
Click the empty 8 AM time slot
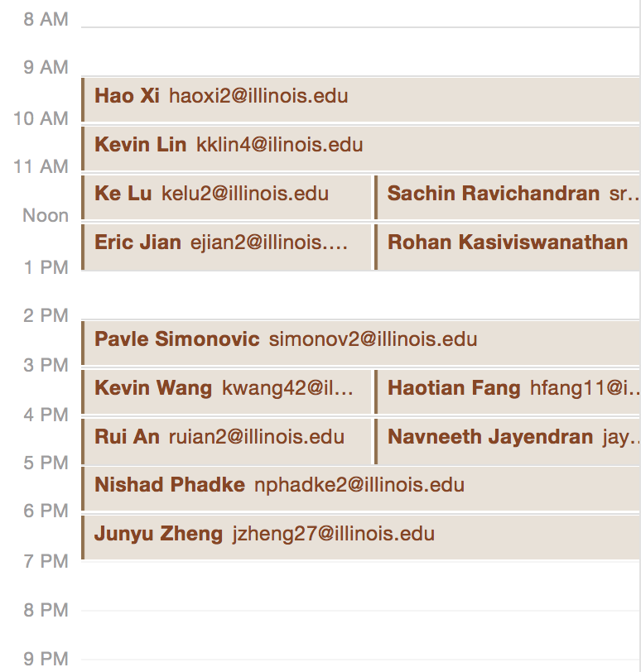point(360,51)
